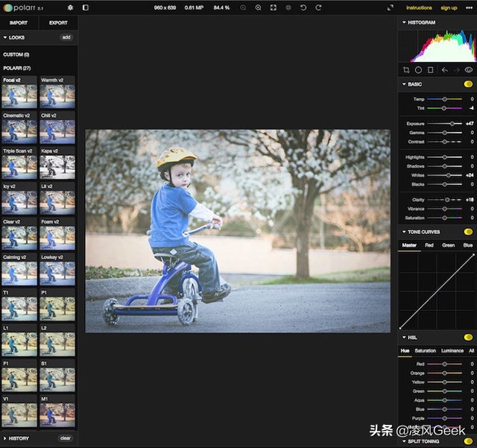Switch to the HSL All tab

coord(471,350)
